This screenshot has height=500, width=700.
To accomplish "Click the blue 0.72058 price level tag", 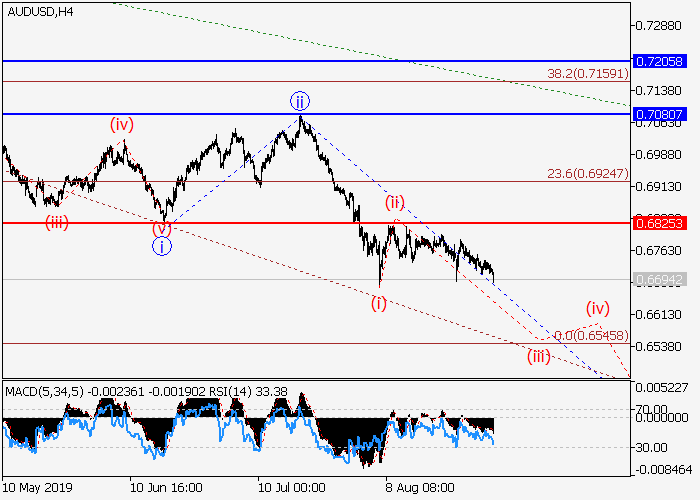I will click(664, 61).
